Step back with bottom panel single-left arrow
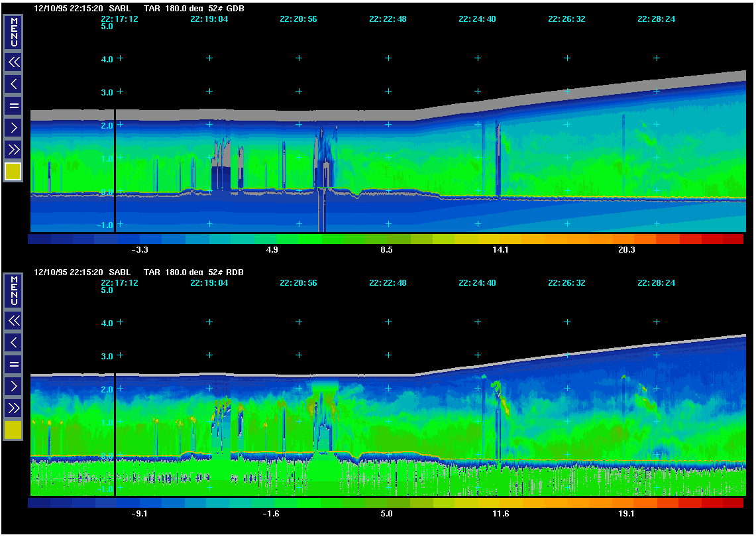756x537 pixels. [13, 342]
